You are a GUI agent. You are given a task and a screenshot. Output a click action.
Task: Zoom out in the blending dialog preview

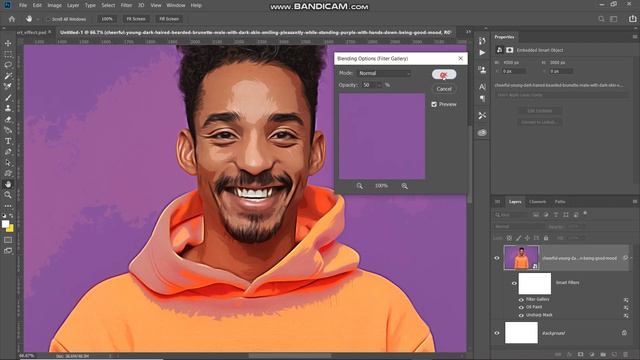pyautogui.click(x=359, y=186)
